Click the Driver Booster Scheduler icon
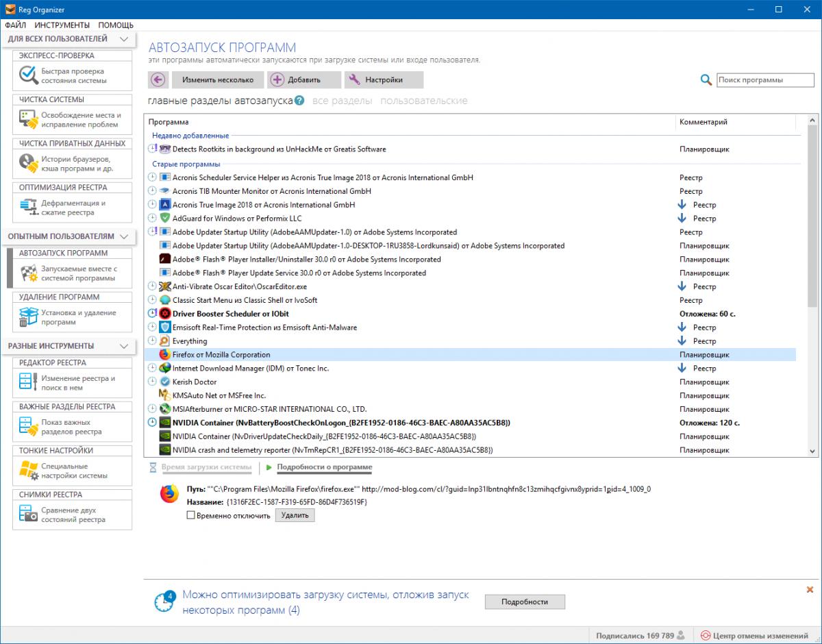 coord(164,314)
